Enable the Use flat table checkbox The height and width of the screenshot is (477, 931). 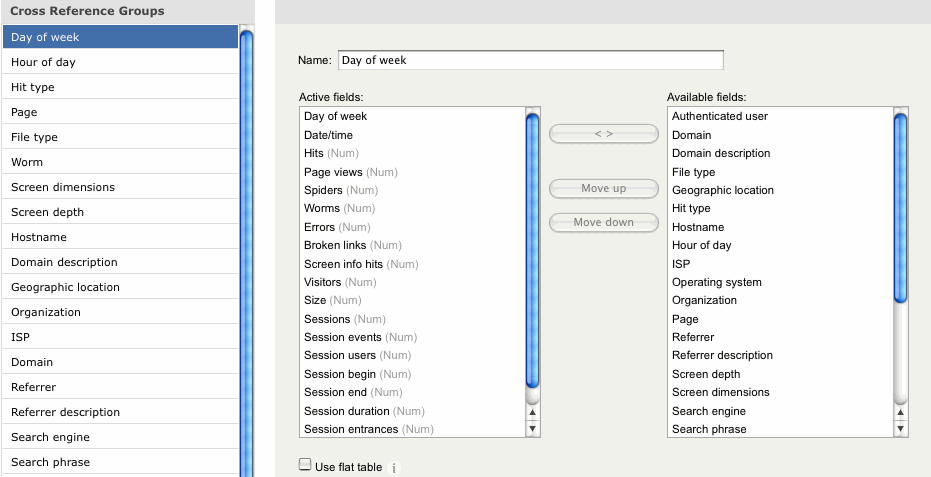point(305,466)
